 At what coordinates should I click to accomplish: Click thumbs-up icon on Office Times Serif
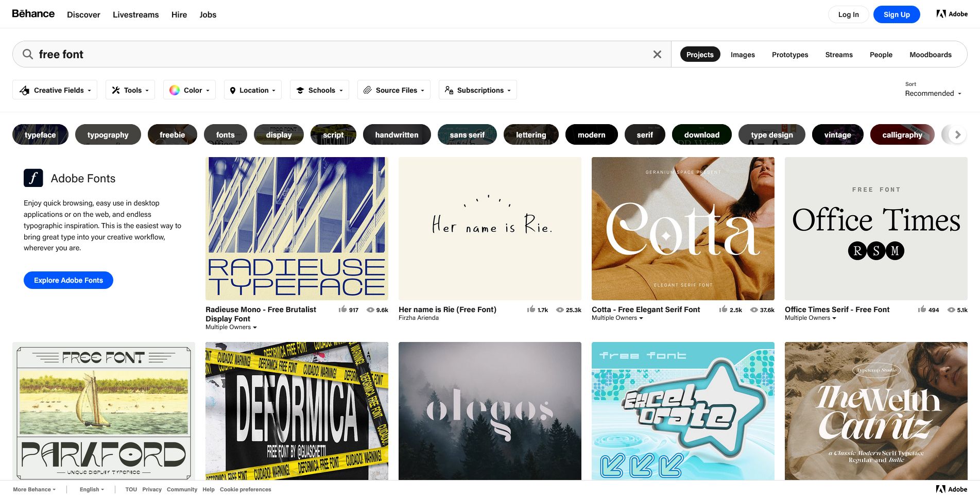point(922,309)
